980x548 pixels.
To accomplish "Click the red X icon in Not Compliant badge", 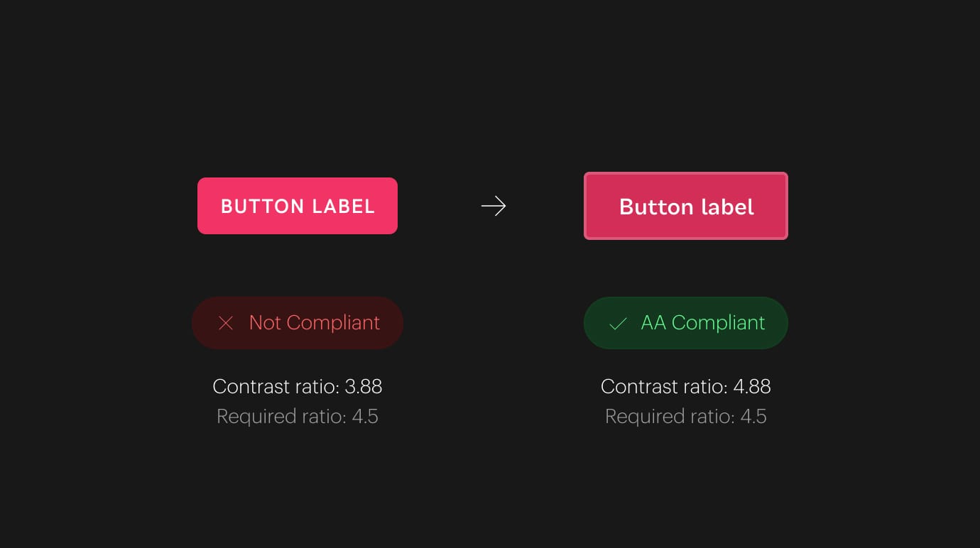I will click(x=226, y=323).
